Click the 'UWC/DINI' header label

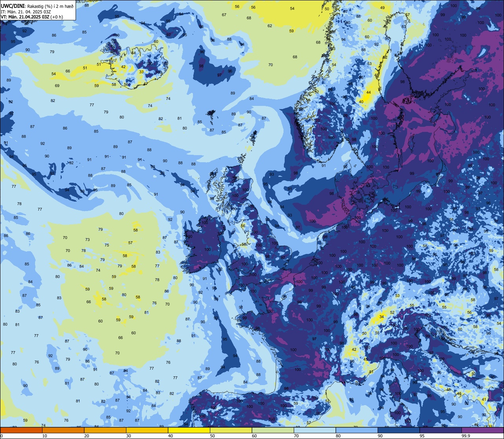pyautogui.click(x=13, y=6)
